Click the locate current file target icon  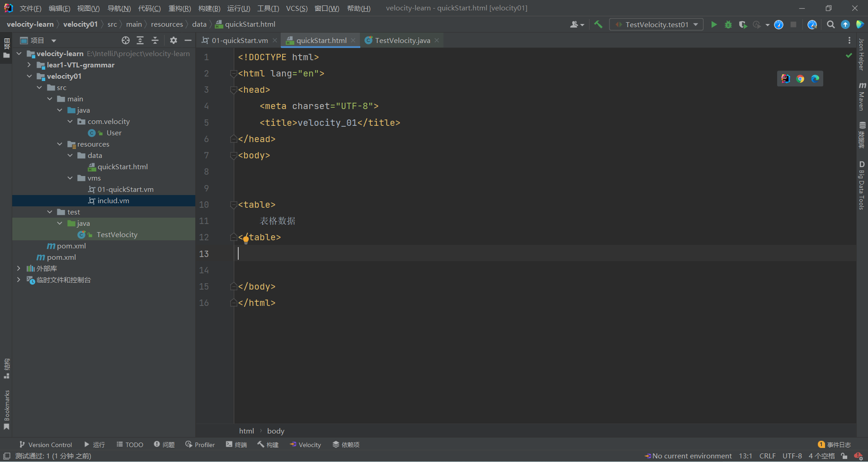coord(126,40)
